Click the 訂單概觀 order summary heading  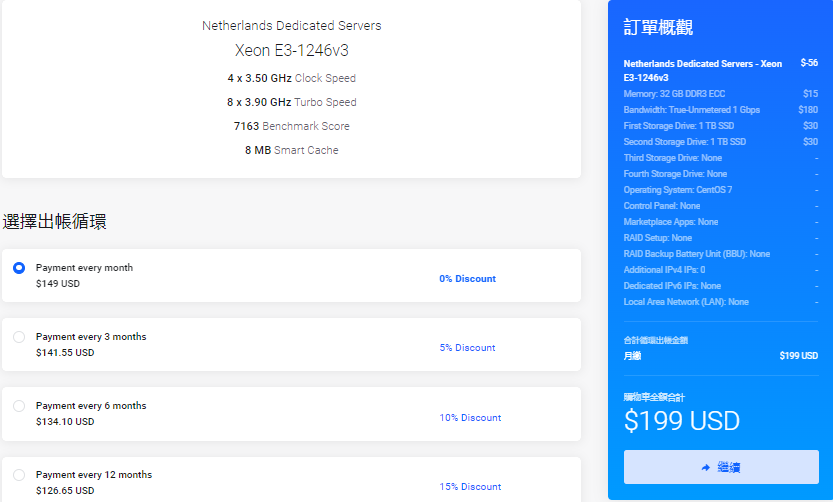click(x=658, y=27)
